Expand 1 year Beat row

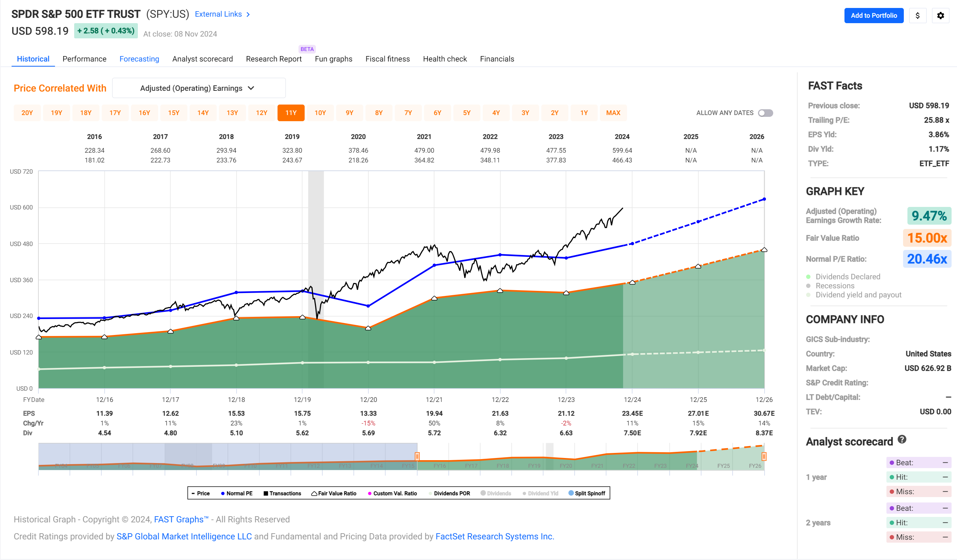click(x=918, y=462)
